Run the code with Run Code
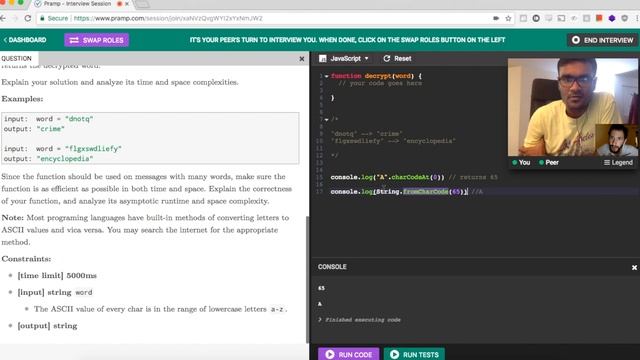The image size is (640, 360). (349, 354)
